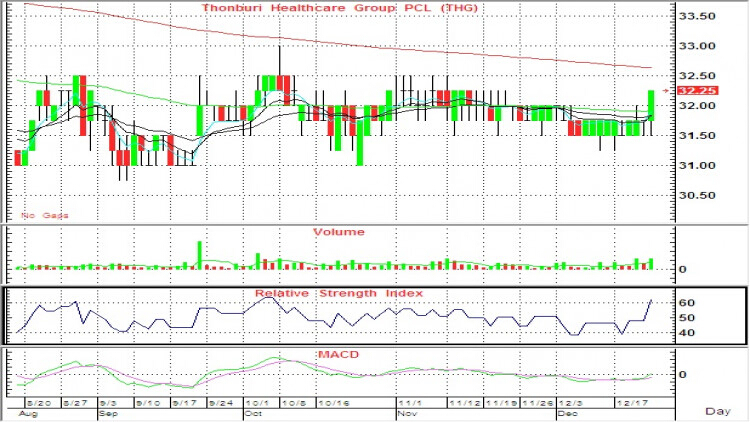Select the 32.00 price axis label
The height and width of the screenshot is (422, 750).
point(697,106)
